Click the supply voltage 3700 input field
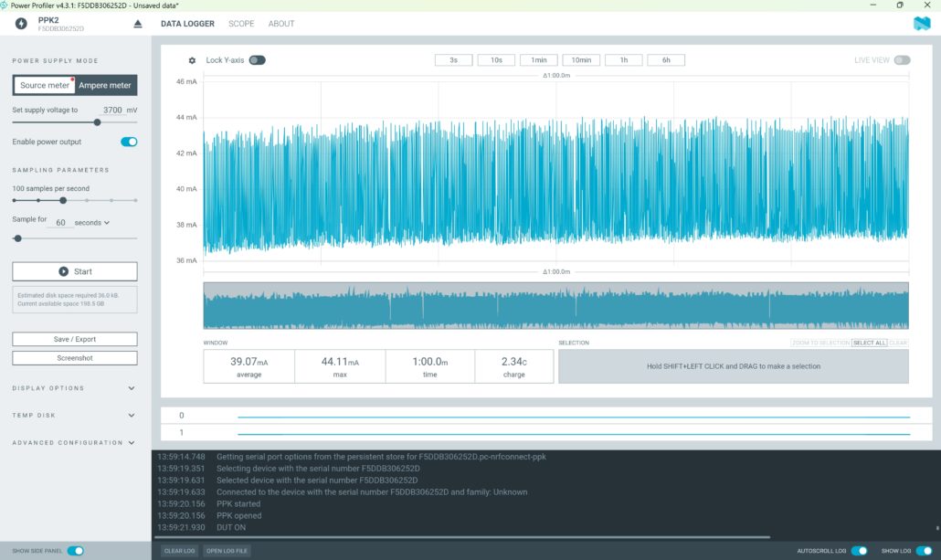941x560 pixels. click(x=112, y=110)
